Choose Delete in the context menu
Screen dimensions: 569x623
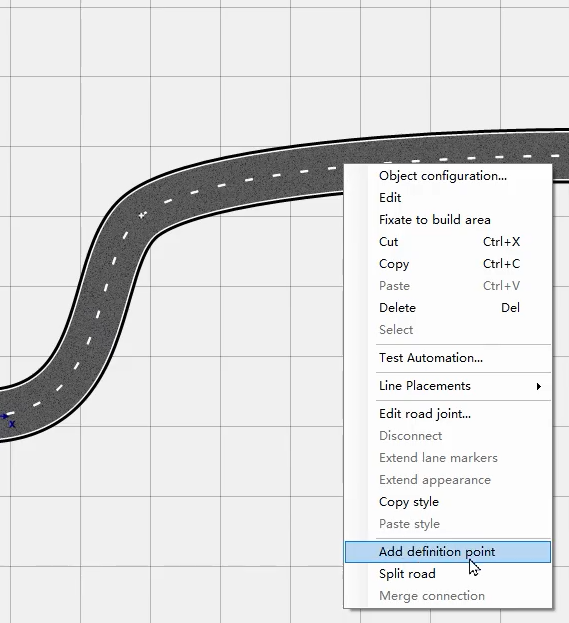coord(448,308)
